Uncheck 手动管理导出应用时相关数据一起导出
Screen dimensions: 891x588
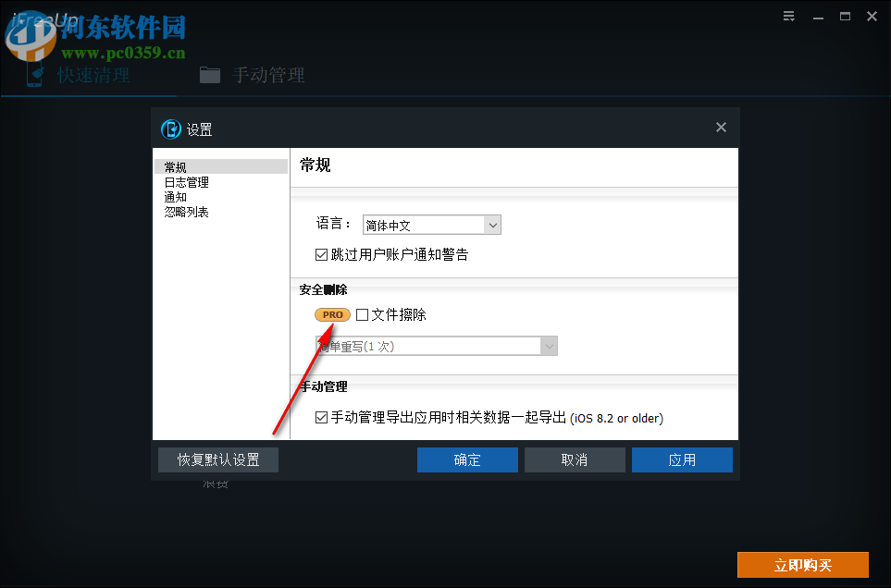321,417
